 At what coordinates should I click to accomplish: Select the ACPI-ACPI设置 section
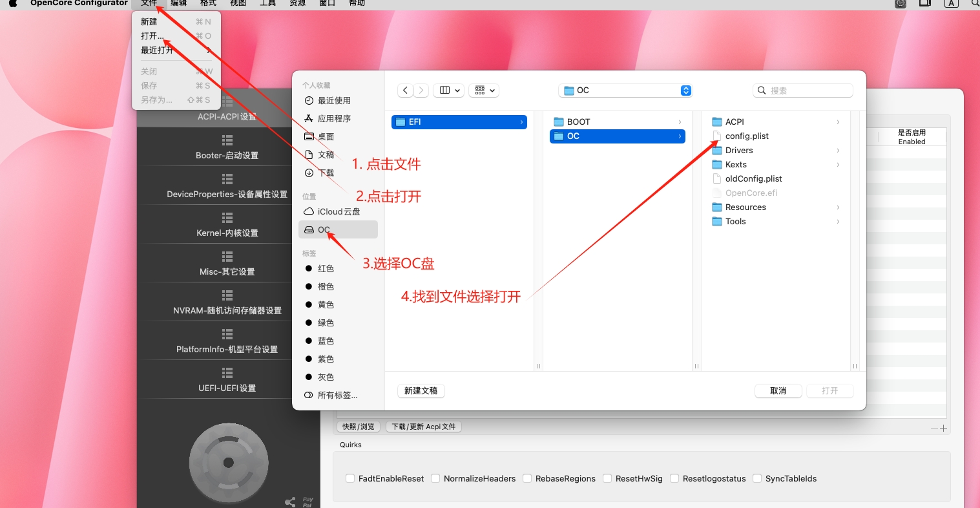[227, 110]
